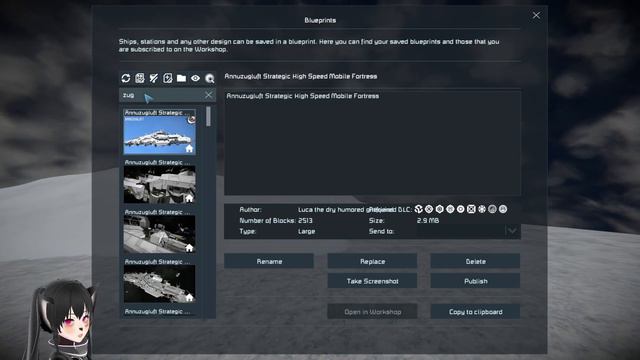640x360 pixels.
Task: Click the blueprint list scrollbar handle
Action: [209, 116]
